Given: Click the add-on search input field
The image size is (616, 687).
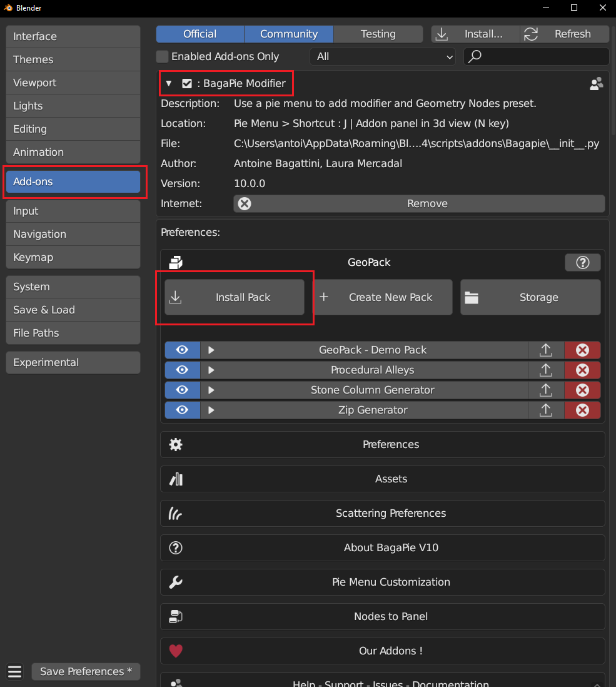Looking at the screenshot, I should click(537, 56).
